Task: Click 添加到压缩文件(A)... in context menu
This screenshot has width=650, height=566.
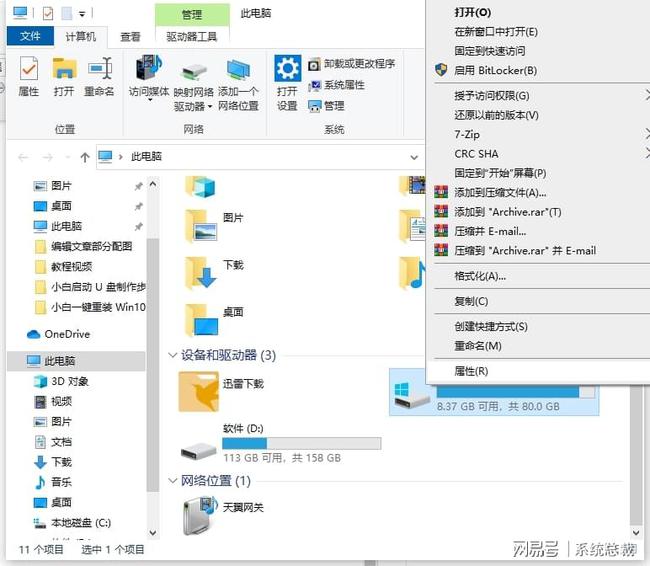Action: (x=500, y=192)
